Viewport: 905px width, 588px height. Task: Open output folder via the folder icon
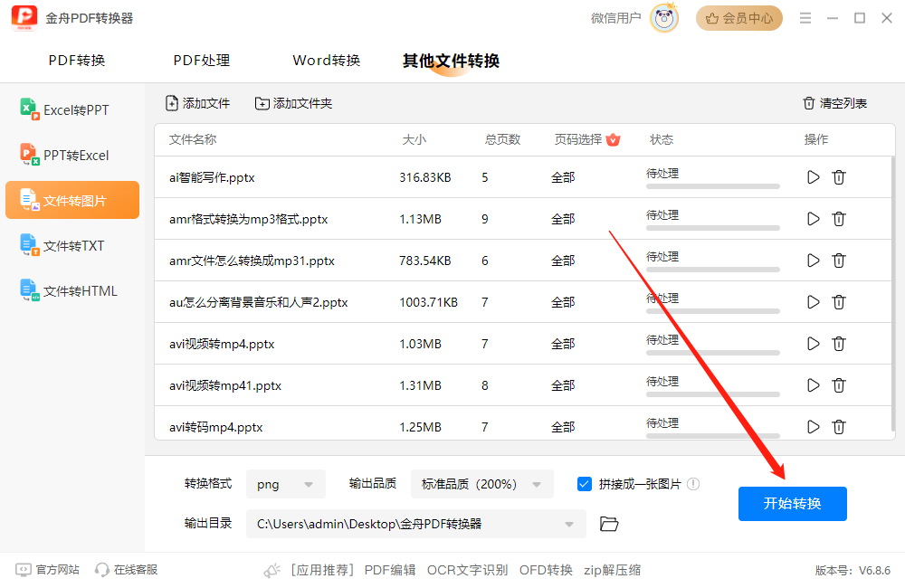click(x=608, y=524)
